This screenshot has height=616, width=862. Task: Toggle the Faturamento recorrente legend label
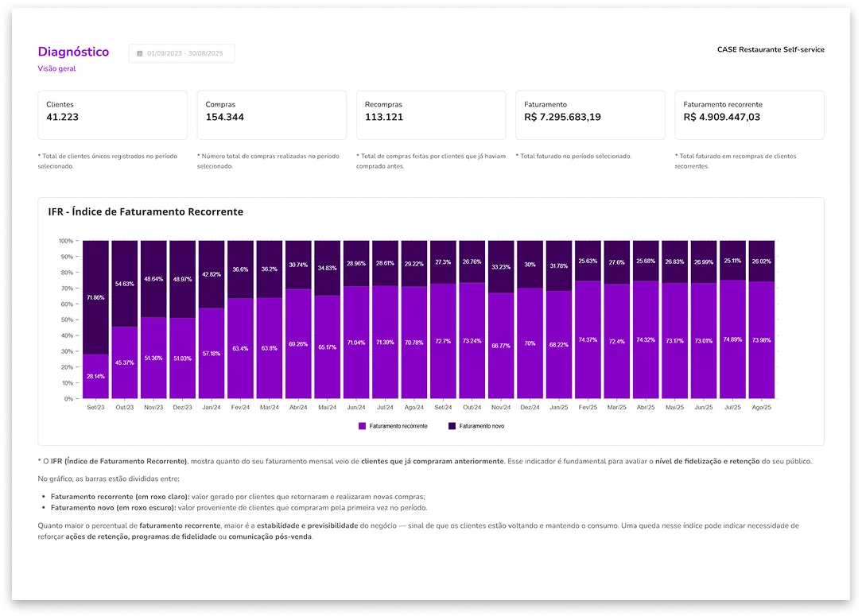click(x=398, y=426)
